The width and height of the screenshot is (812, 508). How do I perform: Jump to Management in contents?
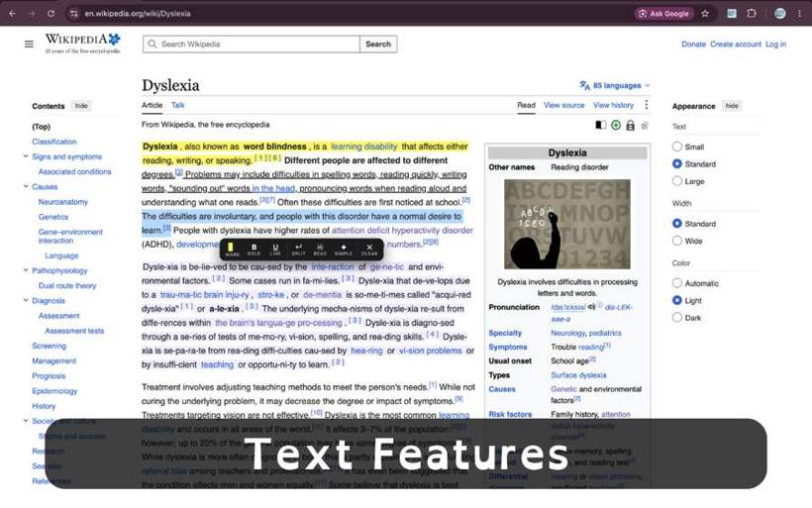53,360
